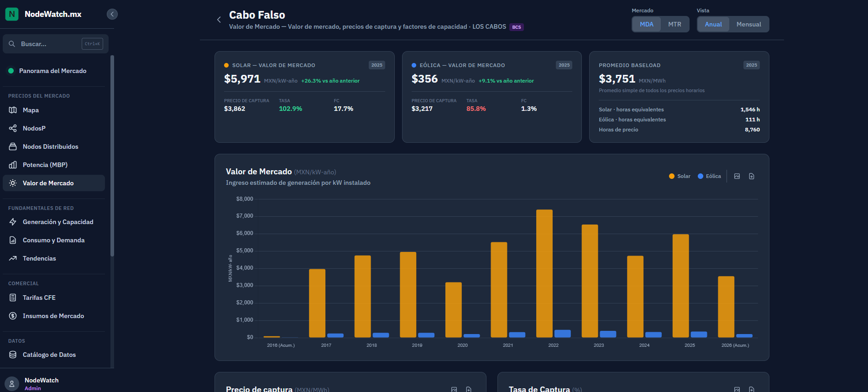Toggle the Solar series in legend
This screenshot has width=868, height=392.
coord(680,176)
